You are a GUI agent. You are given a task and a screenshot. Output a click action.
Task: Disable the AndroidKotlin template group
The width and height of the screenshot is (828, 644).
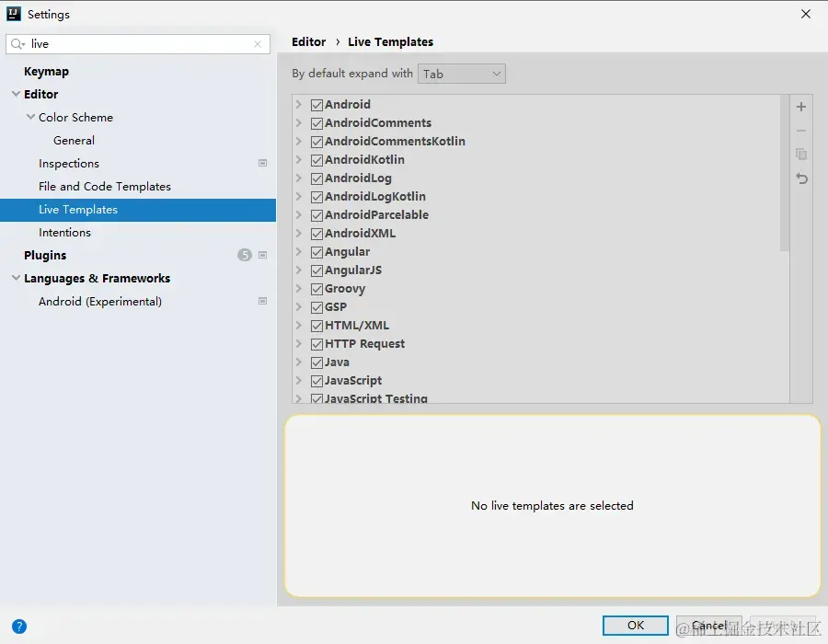pyautogui.click(x=316, y=160)
